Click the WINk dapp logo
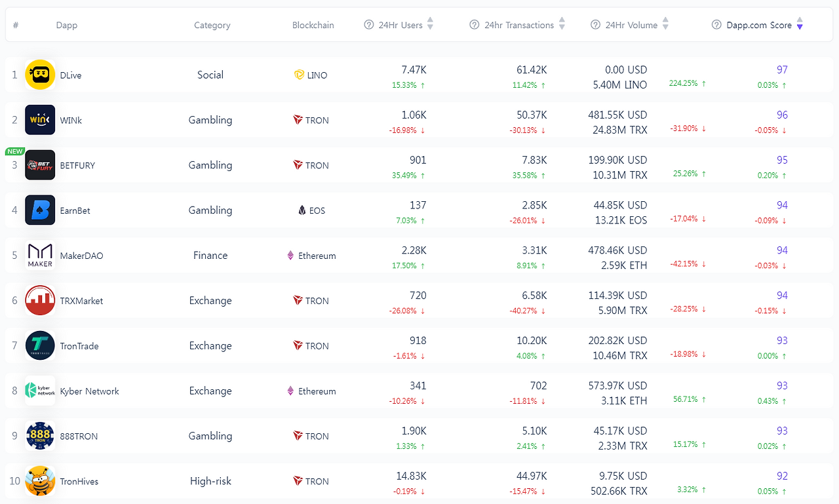This screenshot has width=839, height=504. (40, 120)
